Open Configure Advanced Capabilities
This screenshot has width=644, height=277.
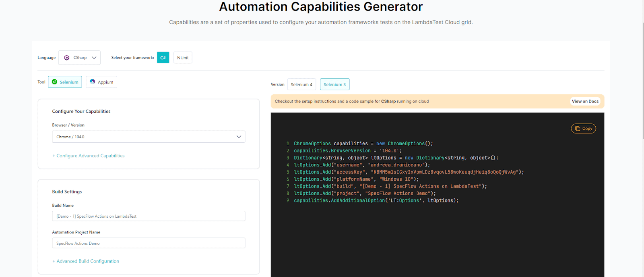(x=89, y=156)
